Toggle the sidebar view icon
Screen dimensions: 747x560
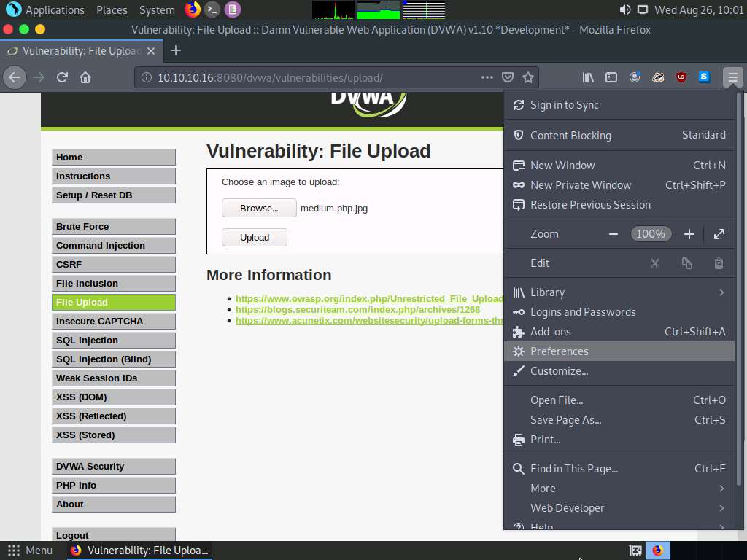(x=611, y=77)
